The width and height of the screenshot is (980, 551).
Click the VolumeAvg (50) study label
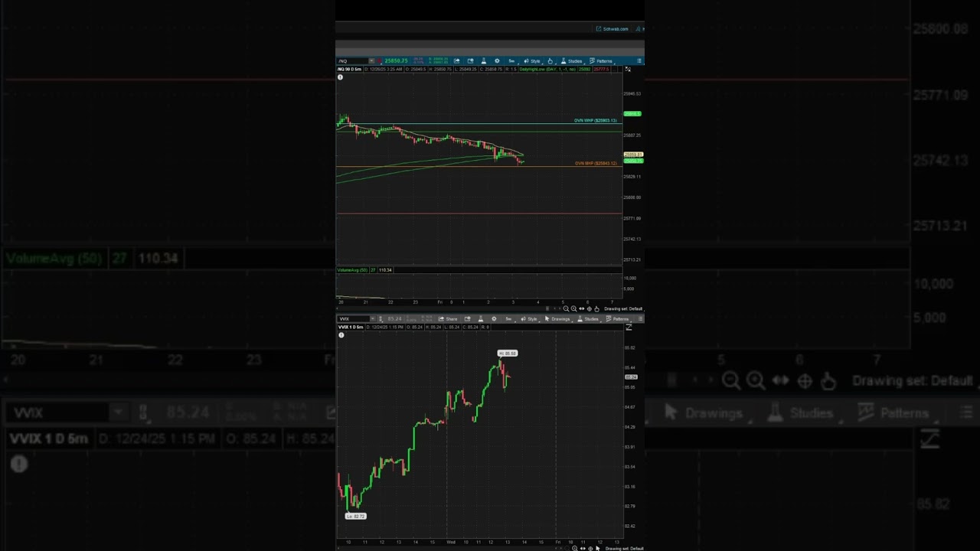tap(353, 269)
